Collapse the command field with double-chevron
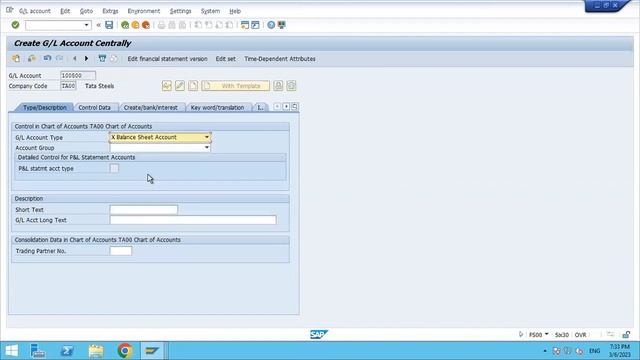Screen dimensions: 640x360 [x=98, y=25]
